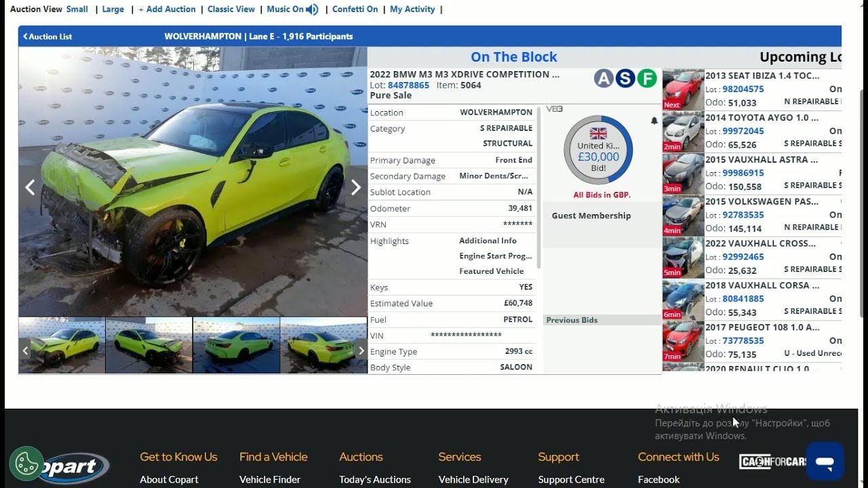Select first thumbnail of front damage

click(x=62, y=346)
